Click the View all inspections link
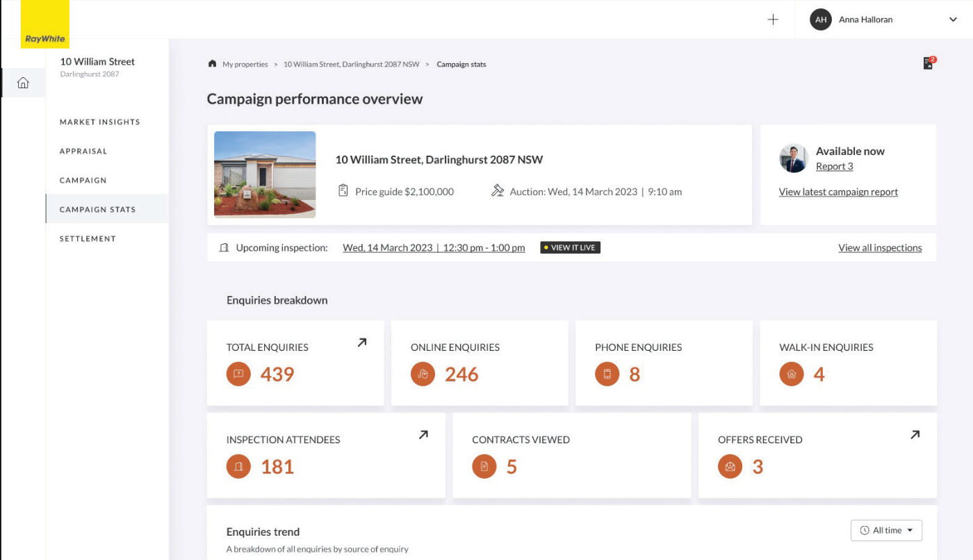Viewport: 973px width, 560px height. (880, 247)
